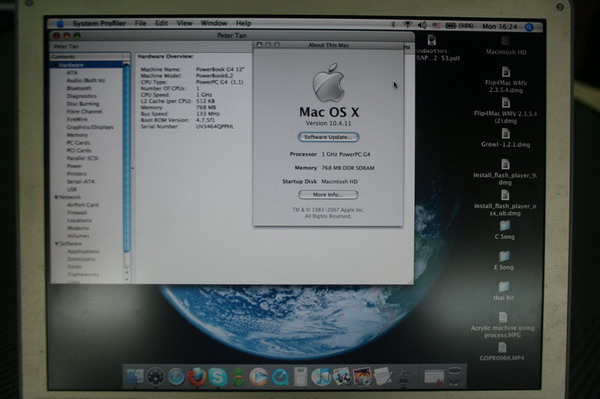The height and width of the screenshot is (399, 600).
Task: Select FireWire in the contents list
Action: point(77,119)
